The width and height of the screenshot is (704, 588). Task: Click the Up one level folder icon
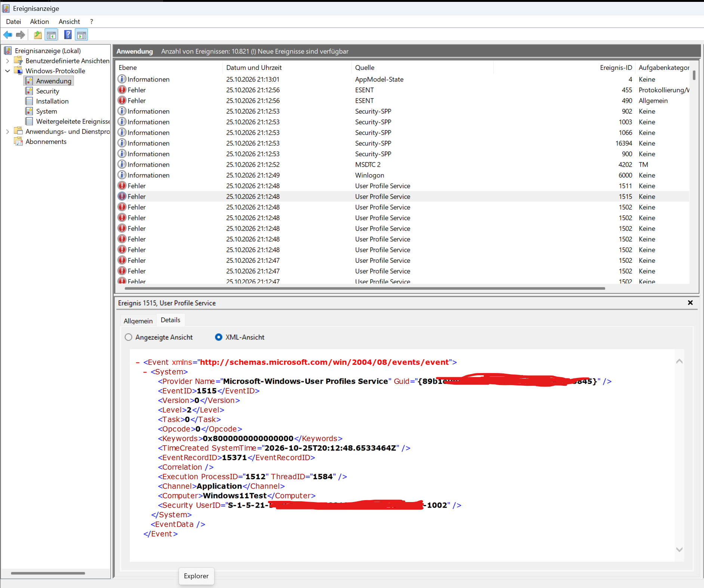click(38, 35)
